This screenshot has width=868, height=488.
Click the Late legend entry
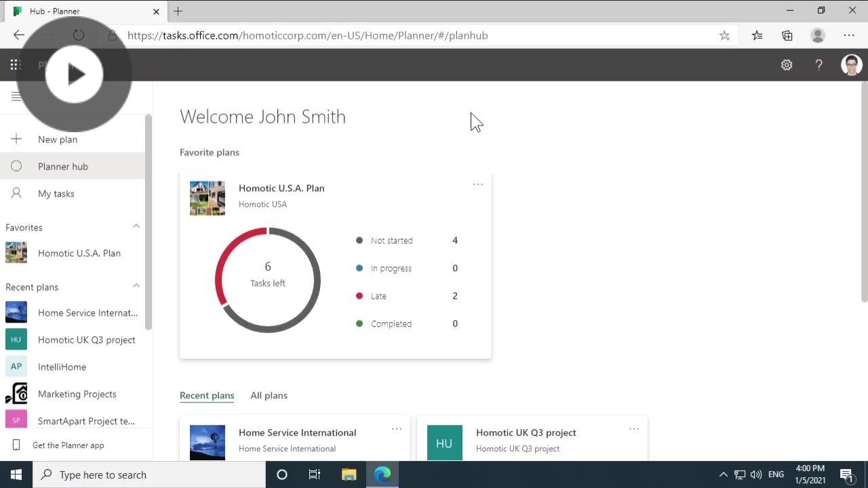[x=407, y=296]
